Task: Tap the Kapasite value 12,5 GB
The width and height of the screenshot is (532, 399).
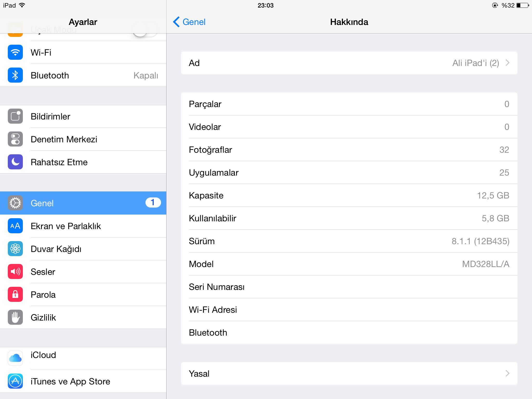Action: coord(493,195)
